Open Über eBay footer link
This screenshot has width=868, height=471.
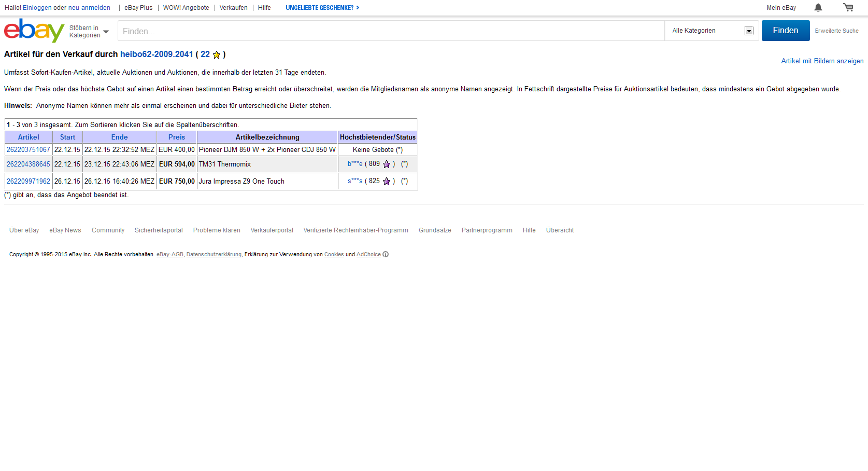[24, 230]
